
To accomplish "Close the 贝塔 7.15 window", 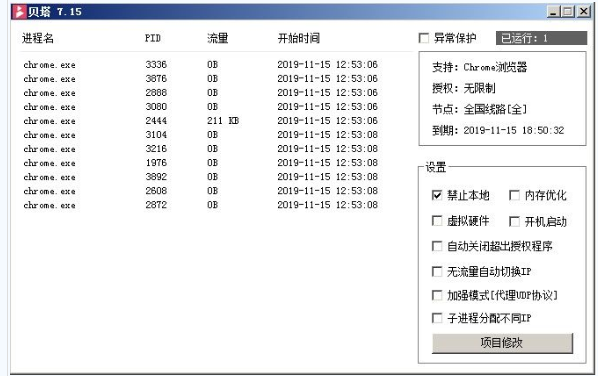I will [x=584, y=12].
